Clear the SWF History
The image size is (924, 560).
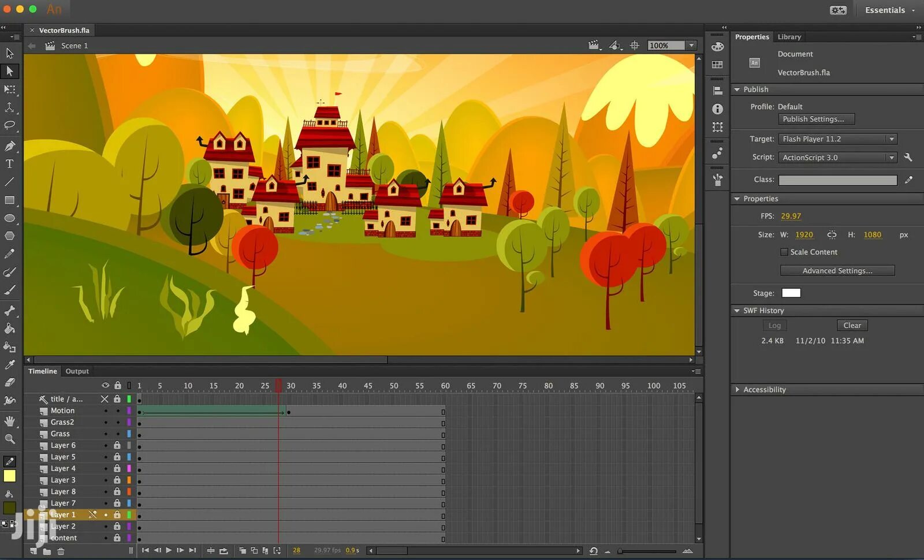point(852,326)
